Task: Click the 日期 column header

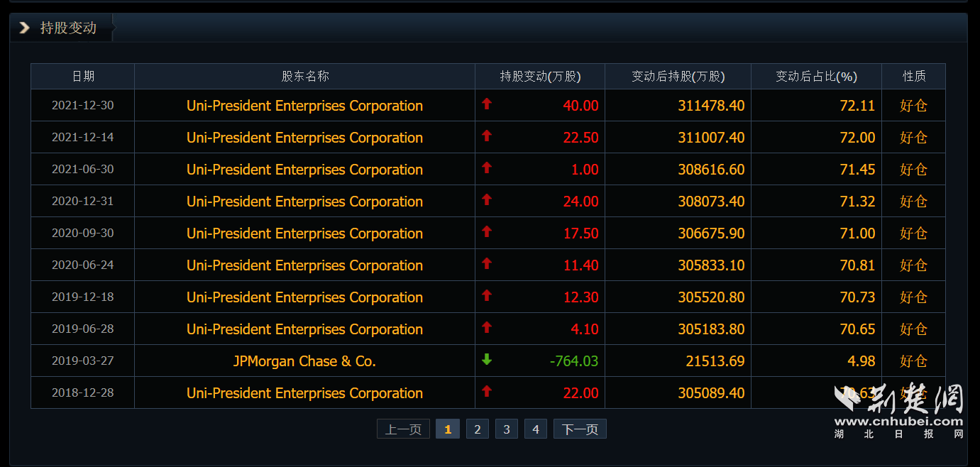Action: tap(83, 77)
